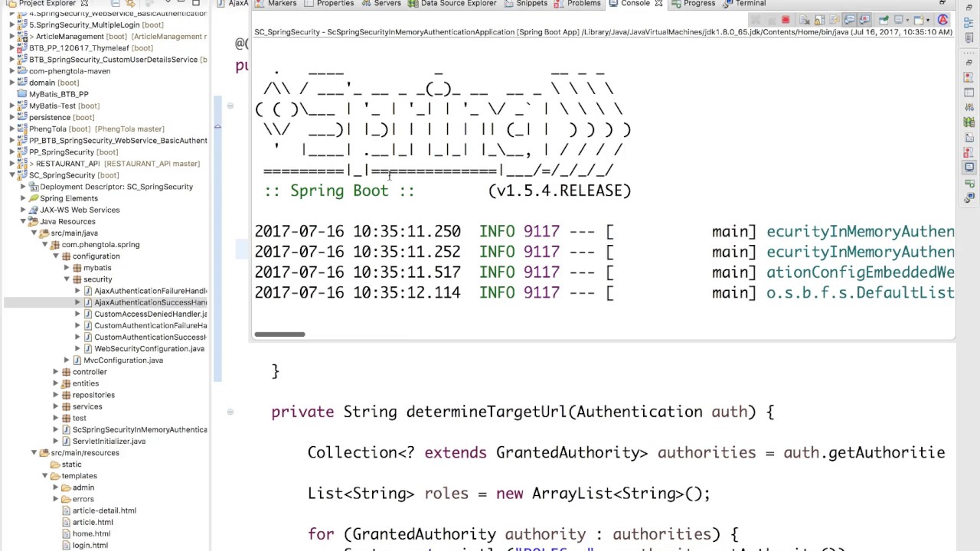This screenshot has width=980, height=551.
Task: Select MyBatis_BTB_PP project
Action: pyautogui.click(x=58, y=94)
